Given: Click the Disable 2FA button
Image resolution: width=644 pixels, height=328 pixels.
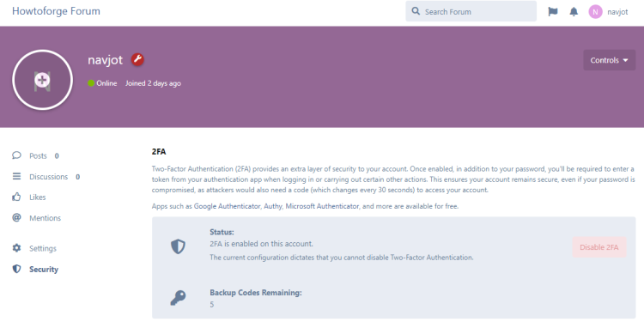Looking at the screenshot, I should (x=598, y=247).
